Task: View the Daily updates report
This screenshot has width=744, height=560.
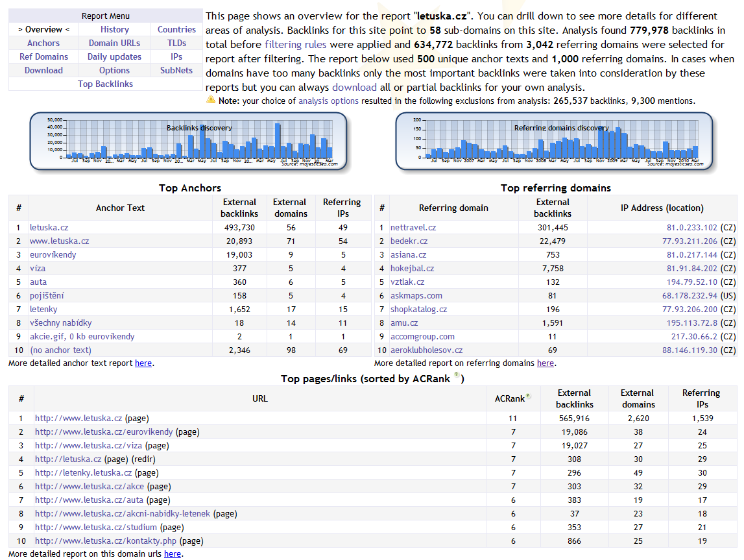Action: pos(114,57)
